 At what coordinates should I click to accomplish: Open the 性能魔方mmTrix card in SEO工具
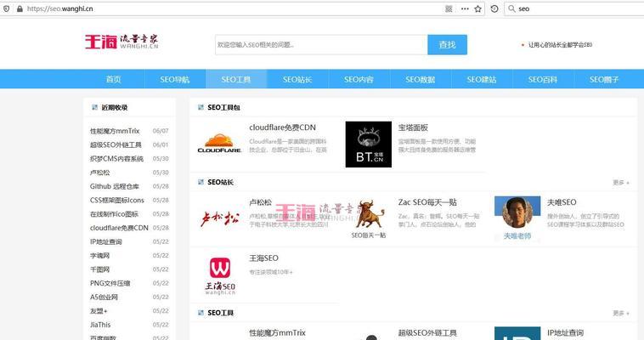[x=277, y=333]
